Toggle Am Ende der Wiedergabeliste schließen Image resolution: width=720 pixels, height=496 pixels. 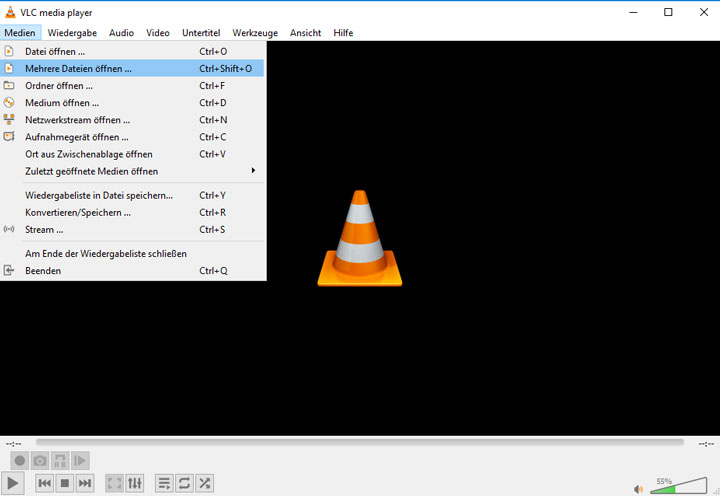(x=132, y=254)
